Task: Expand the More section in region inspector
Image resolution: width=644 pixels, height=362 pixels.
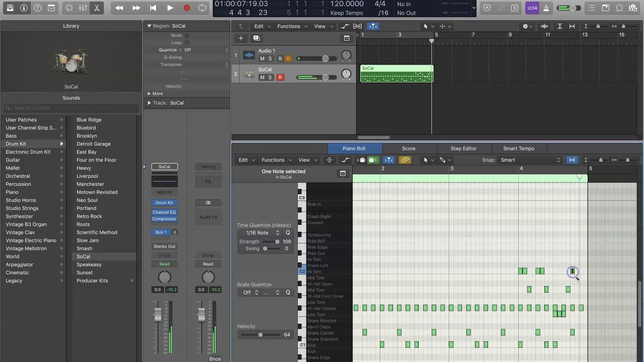Action: (x=149, y=94)
